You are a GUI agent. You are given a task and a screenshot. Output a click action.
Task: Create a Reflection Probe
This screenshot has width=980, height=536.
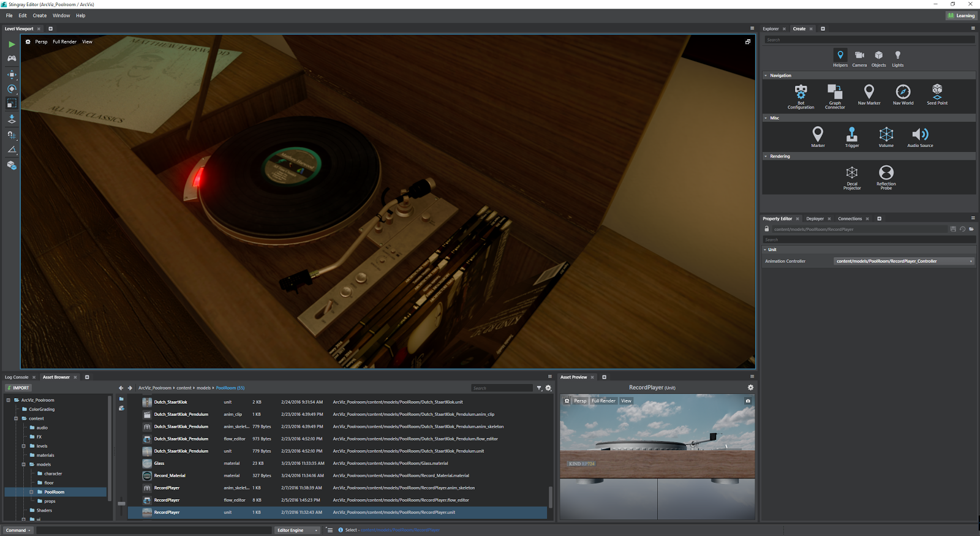pos(886,178)
